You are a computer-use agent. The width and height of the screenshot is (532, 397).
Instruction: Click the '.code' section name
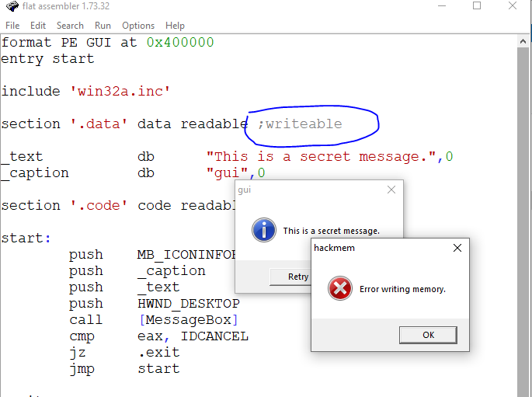(99, 206)
